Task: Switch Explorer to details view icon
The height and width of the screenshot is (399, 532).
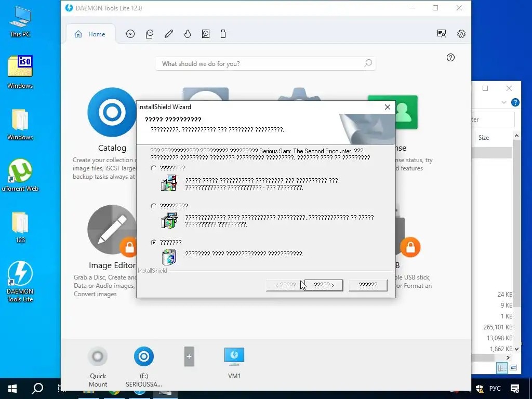Action: click(502, 368)
